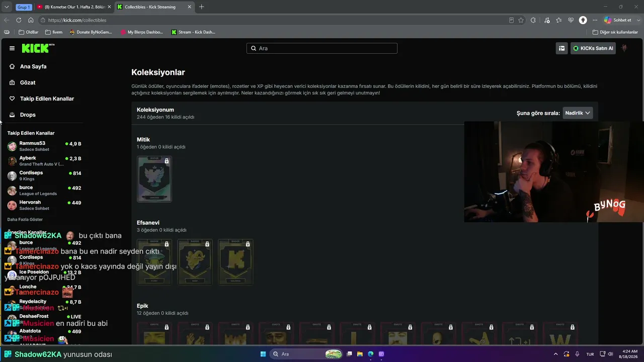Open Task View on the taskbar
Viewport: 644px width, 362px height.
click(349, 354)
